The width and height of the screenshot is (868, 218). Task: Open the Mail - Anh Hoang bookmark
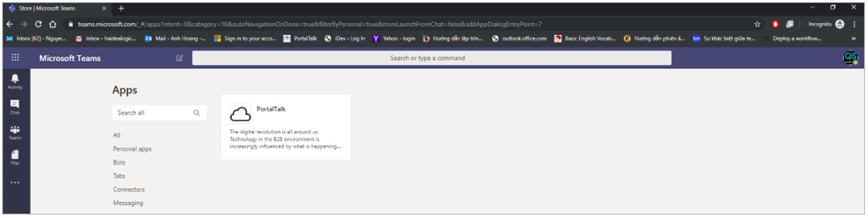(x=175, y=38)
